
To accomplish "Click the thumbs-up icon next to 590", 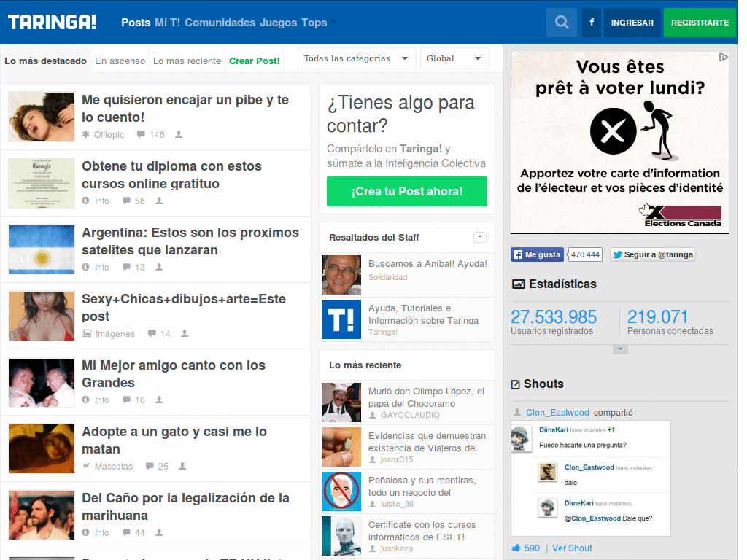I will coord(516,548).
